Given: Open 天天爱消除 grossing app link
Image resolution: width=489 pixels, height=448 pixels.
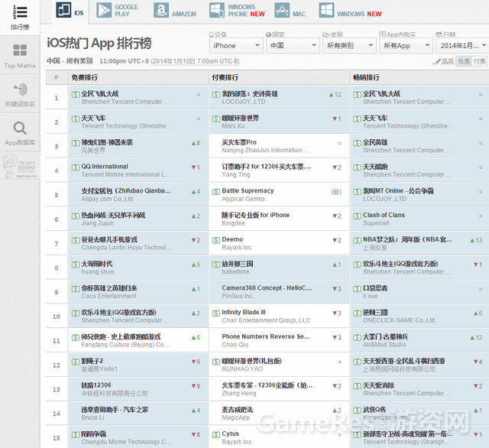Looking at the screenshot, I should coord(379,385).
